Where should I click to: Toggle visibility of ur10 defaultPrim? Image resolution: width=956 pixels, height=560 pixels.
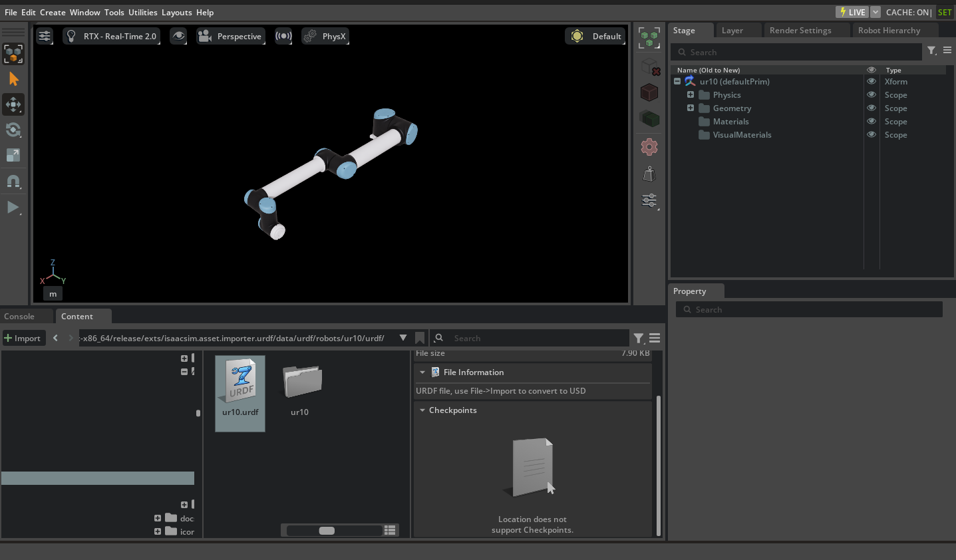click(871, 82)
